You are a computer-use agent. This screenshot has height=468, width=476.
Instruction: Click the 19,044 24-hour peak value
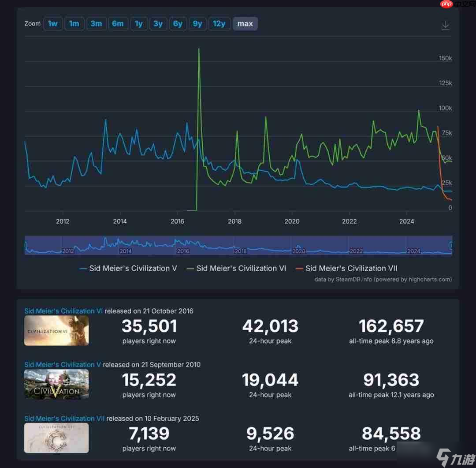[x=270, y=380]
